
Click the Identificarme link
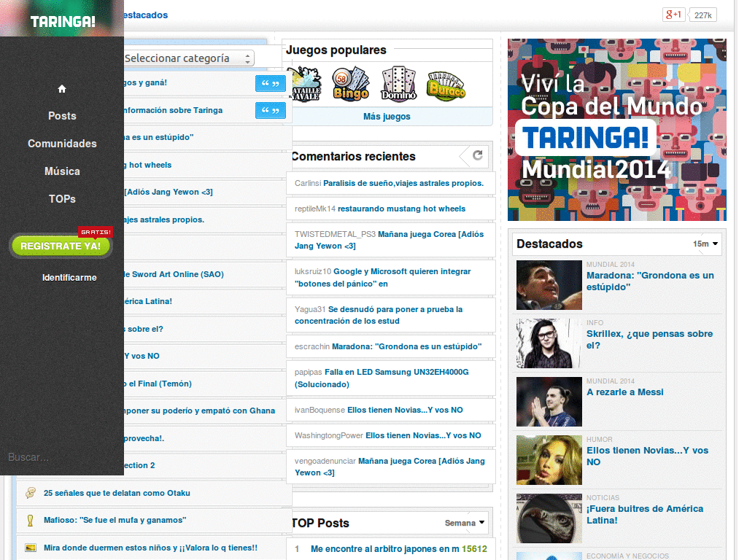[x=69, y=278]
